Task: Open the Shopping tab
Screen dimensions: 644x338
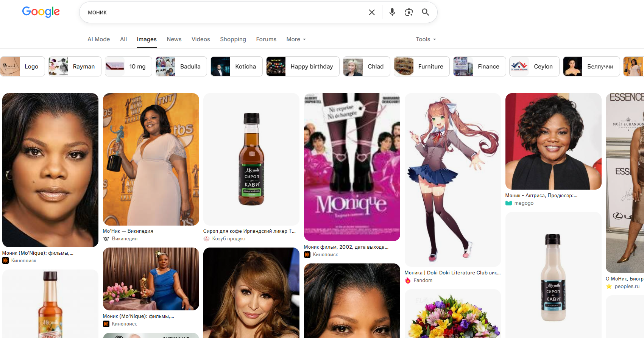Action: pos(233,39)
